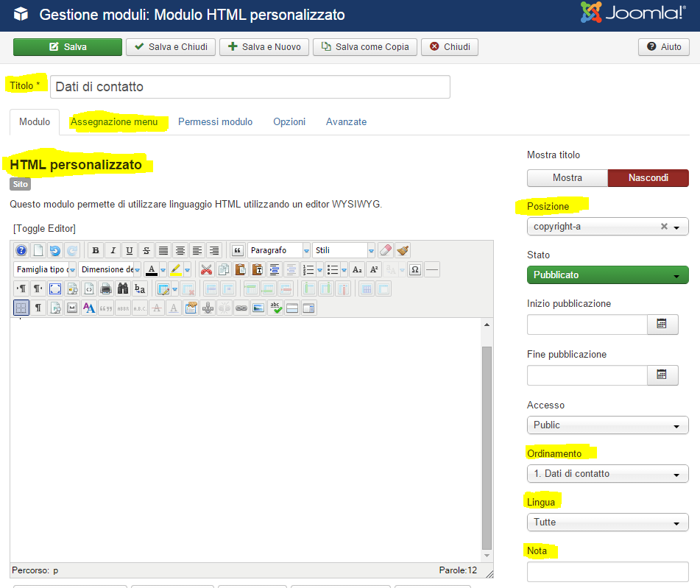
Task: Toggle fullscreen editing mode
Action: click(x=56, y=289)
